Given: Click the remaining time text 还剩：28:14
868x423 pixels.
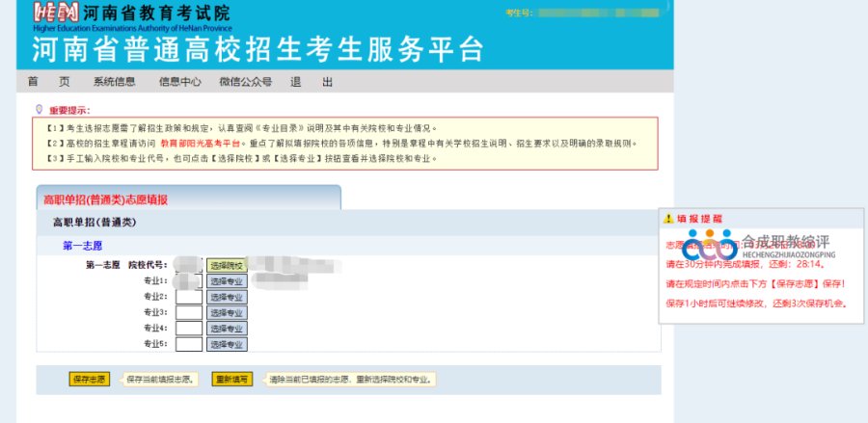Looking at the screenshot, I should (x=798, y=264).
